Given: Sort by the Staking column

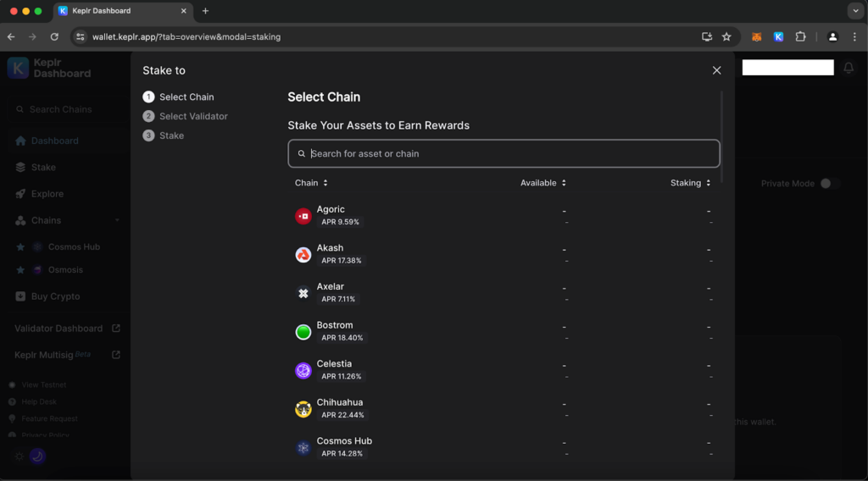Looking at the screenshot, I should coord(690,183).
